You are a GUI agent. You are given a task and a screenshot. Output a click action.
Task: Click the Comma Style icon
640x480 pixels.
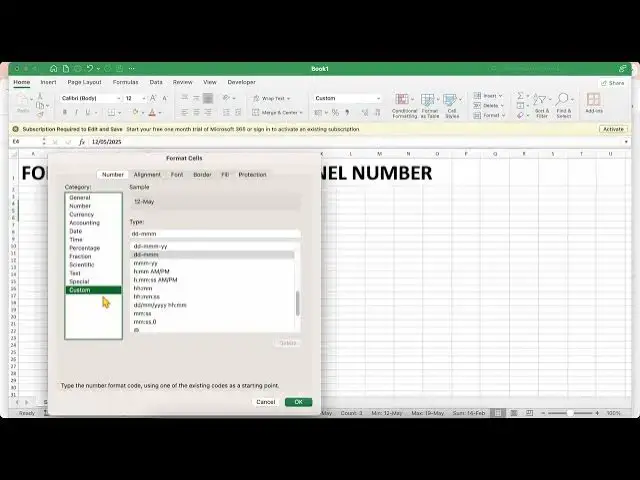(347, 113)
